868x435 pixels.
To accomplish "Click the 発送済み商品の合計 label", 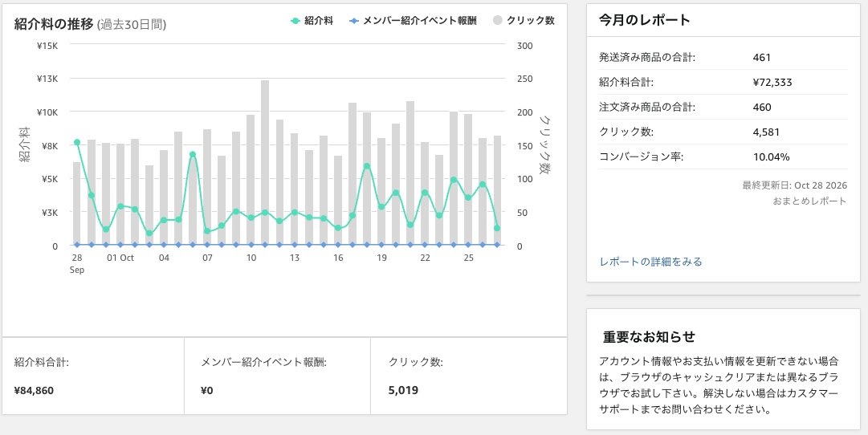I will 647,58.
